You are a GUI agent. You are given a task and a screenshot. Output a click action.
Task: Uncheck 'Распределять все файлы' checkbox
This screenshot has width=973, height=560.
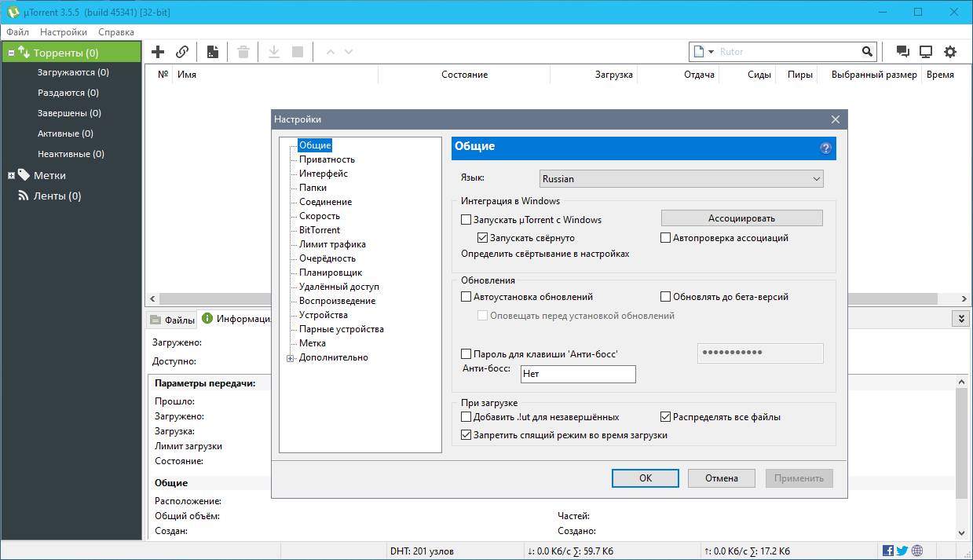[666, 417]
